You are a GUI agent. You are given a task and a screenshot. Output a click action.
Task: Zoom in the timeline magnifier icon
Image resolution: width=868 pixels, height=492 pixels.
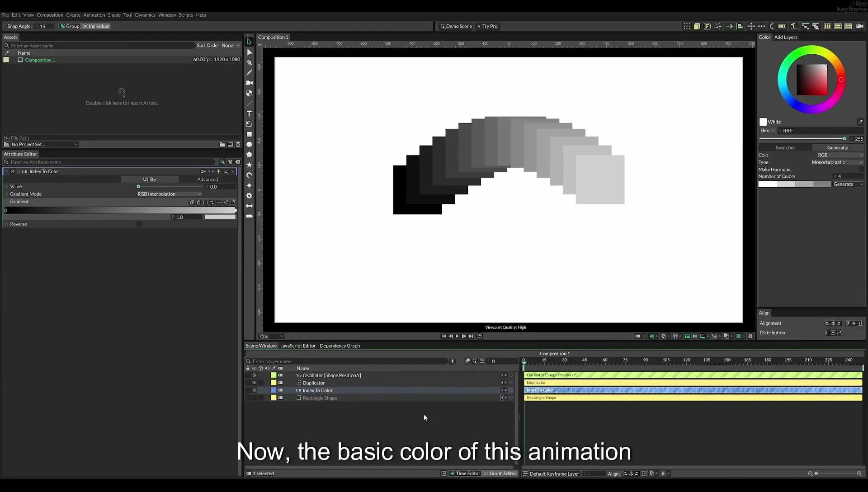coord(859,473)
